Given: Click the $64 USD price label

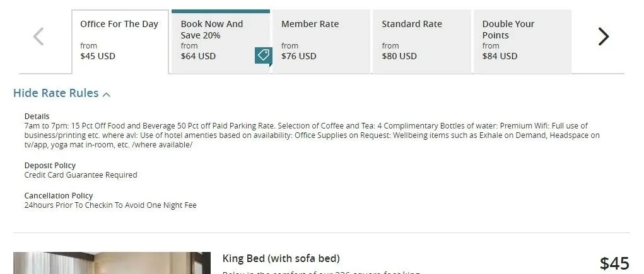Looking at the screenshot, I should point(198,56).
